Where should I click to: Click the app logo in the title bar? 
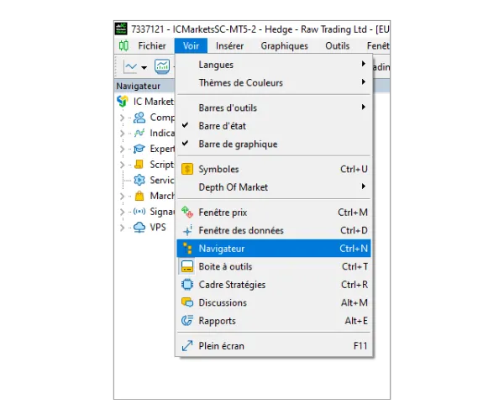pos(121,29)
